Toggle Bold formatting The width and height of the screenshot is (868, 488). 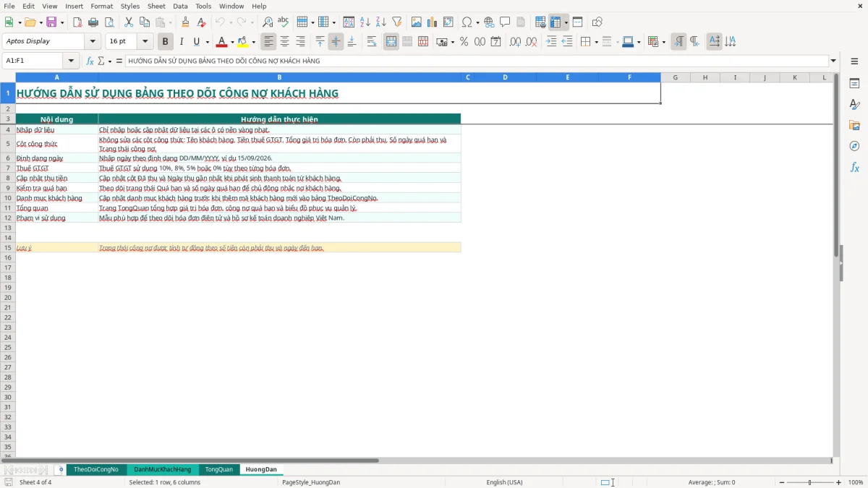[x=165, y=42]
